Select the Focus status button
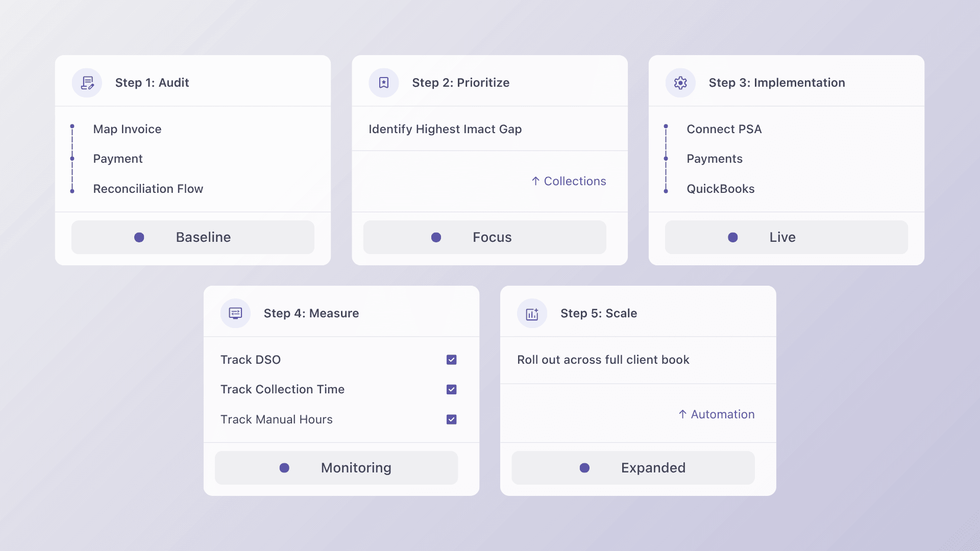The width and height of the screenshot is (980, 551). 485,237
